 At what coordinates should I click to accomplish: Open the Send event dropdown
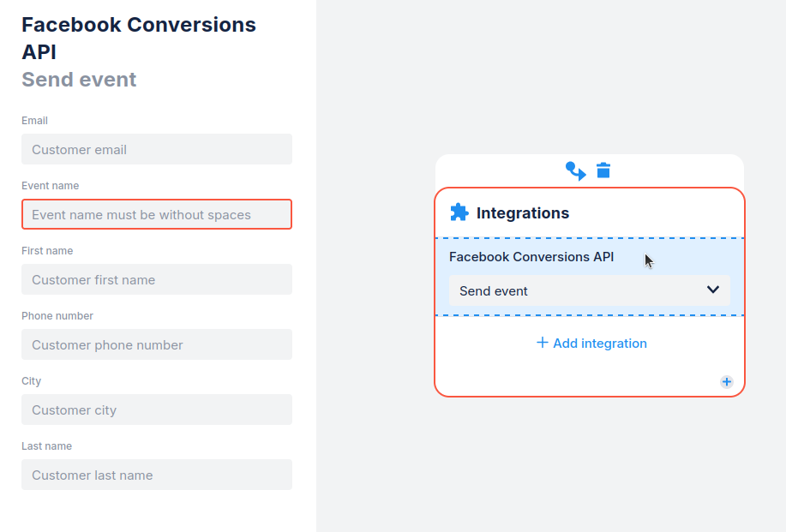click(x=590, y=290)
